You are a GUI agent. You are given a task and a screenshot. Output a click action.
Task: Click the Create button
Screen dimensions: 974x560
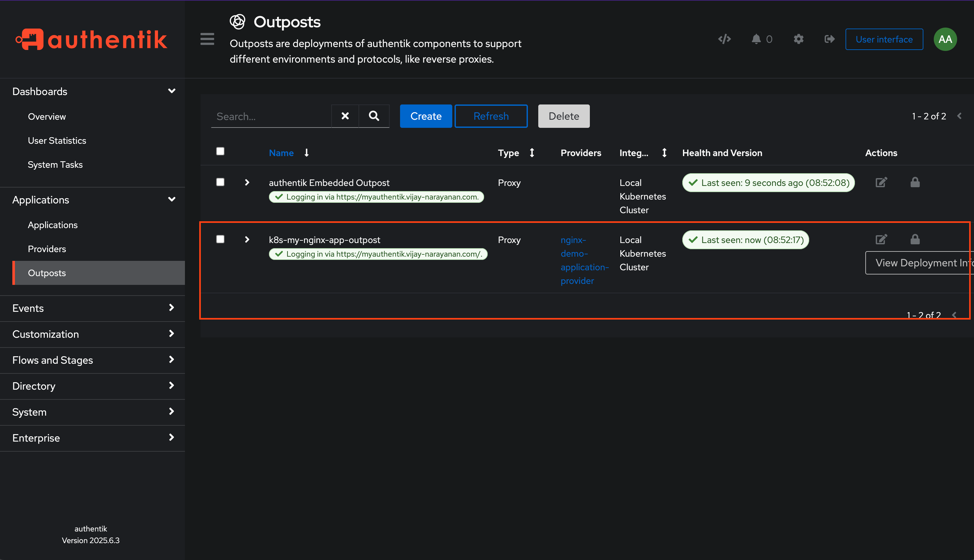(x=426, y=116)
